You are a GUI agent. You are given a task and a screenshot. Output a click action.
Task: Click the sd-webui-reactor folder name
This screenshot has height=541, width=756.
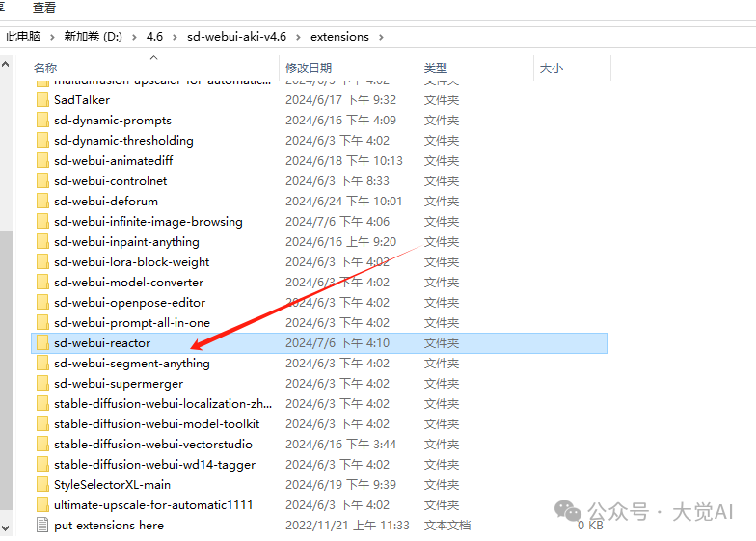tap(102, 343)
